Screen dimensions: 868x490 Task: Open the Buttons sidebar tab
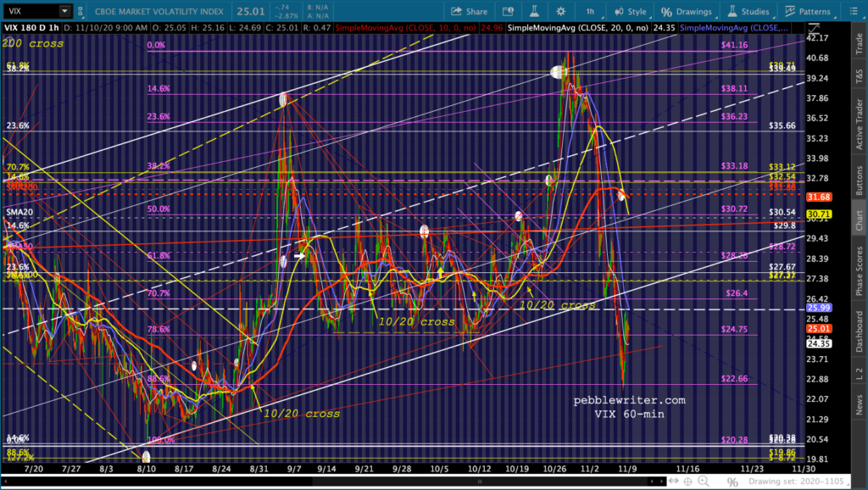point(860,181)
